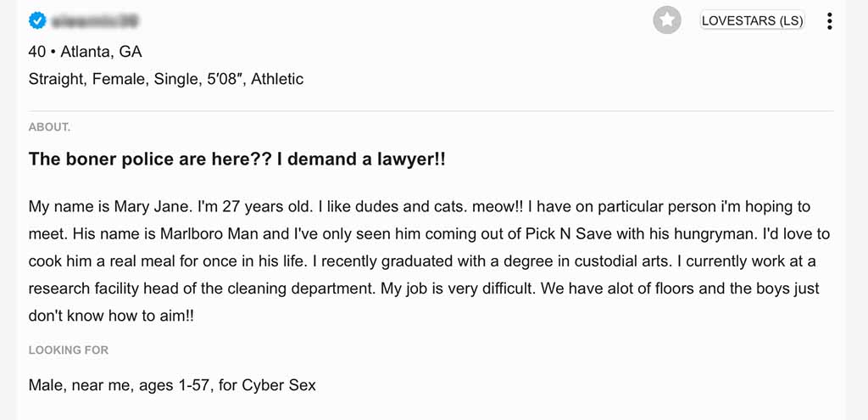
Task: Open the three-dot more options menu
Action: click(829, 21)
